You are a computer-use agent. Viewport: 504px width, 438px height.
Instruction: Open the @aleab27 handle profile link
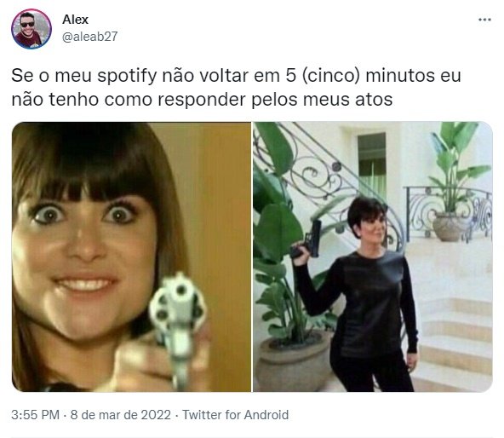pyautogui.click(x=89, y=37)
